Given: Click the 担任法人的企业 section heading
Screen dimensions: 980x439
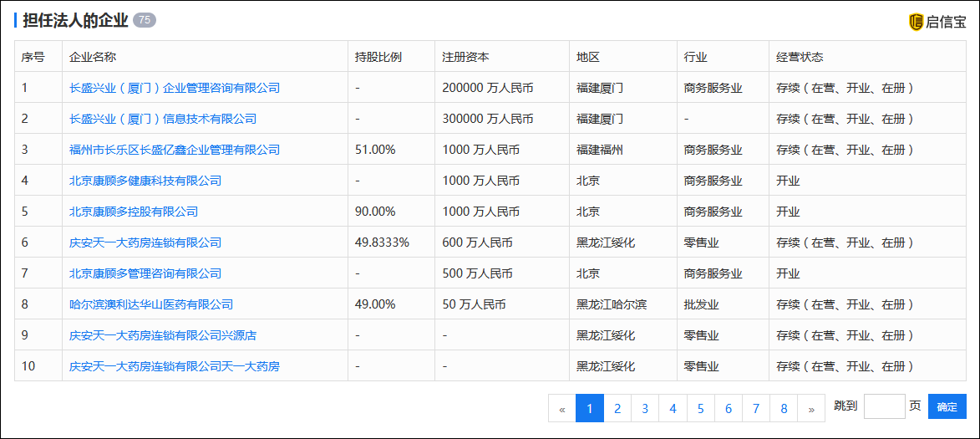Looking at the screenshot, I should click(75, 21).
